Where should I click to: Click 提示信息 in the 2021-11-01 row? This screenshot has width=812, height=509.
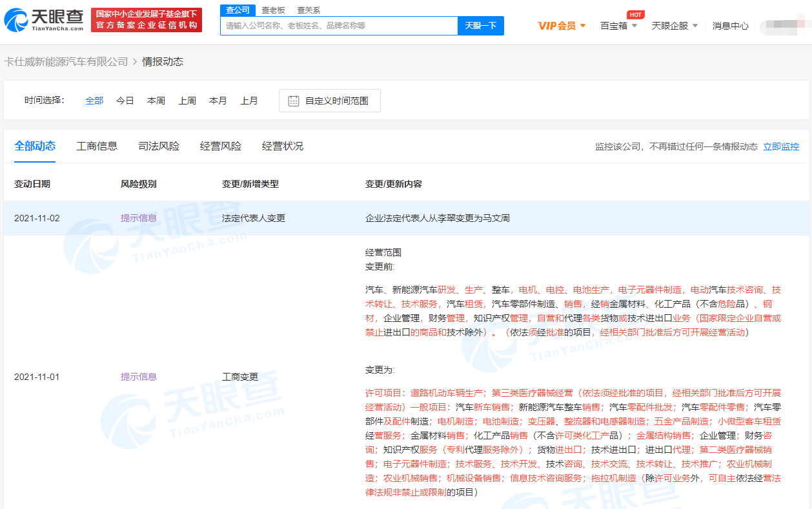click(139, 377)
